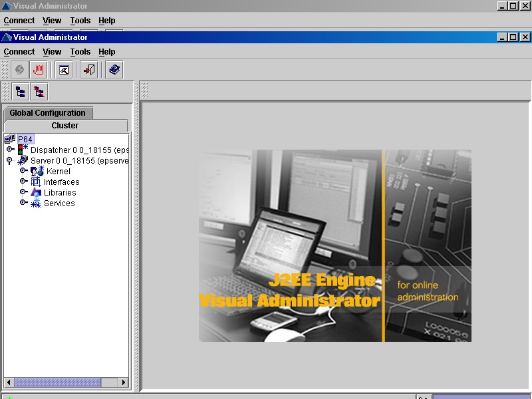Image resolution: width=532 pixels, height=399 pixels.
Task: Click the tree scrollbar left arrow
Action: click(9, 382)
